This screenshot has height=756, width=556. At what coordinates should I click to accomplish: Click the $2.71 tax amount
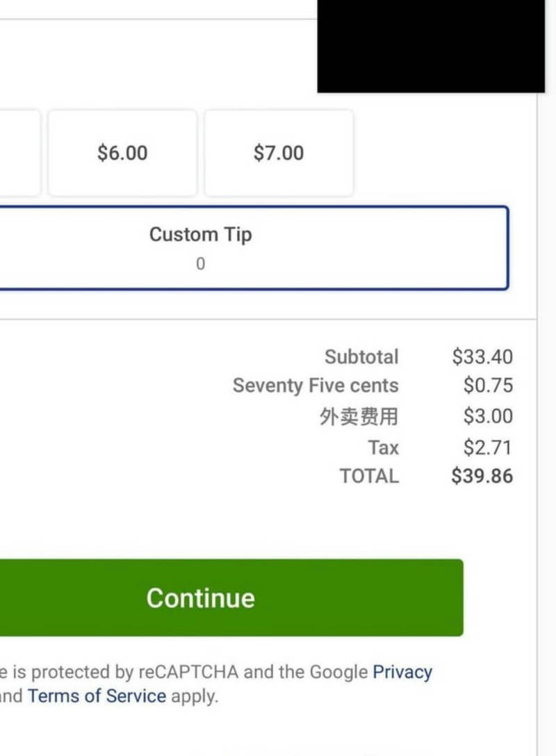[x=487, y=447]
